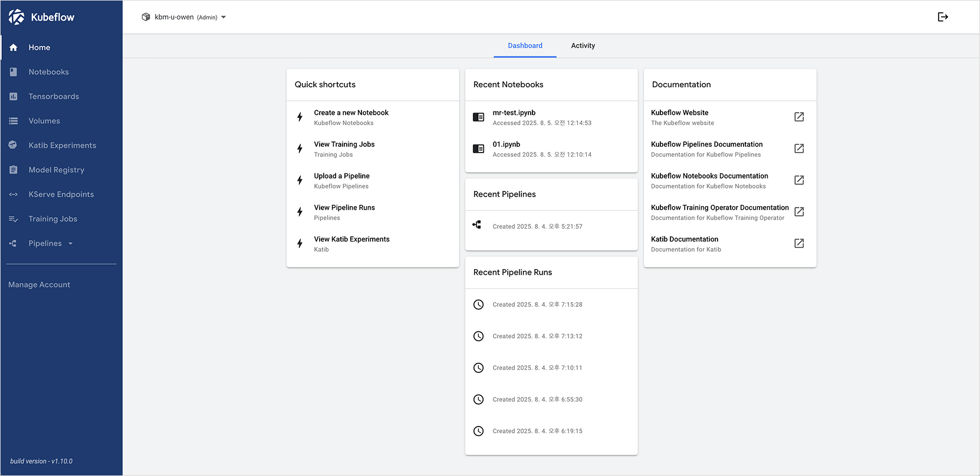
Task: Click the KServe Endpoints icon
Action: coord(14,194)
